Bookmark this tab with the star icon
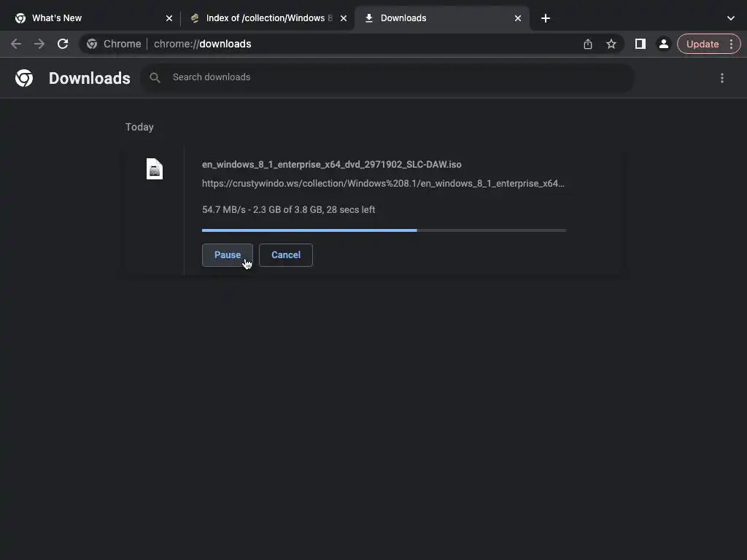The image size is (747, 560). point(611,44)
